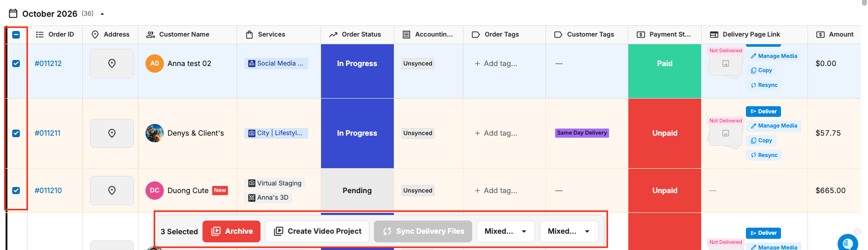Open address pin for Duong Cute
Viewport: 868px width, 250px height.
click(112, 191)
